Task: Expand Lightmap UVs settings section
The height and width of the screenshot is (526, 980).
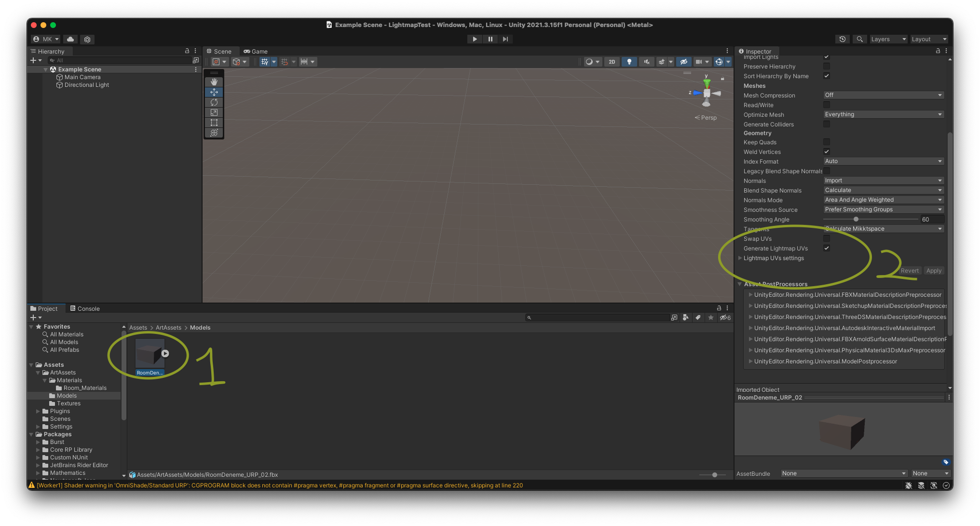Action: pyautogui.click(x=740, y=258)
